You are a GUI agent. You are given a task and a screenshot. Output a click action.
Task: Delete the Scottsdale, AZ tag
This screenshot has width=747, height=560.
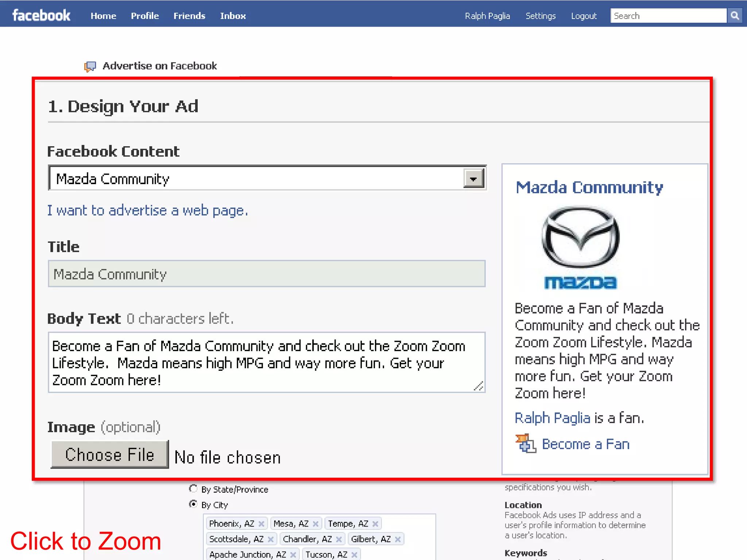(270, 539)
